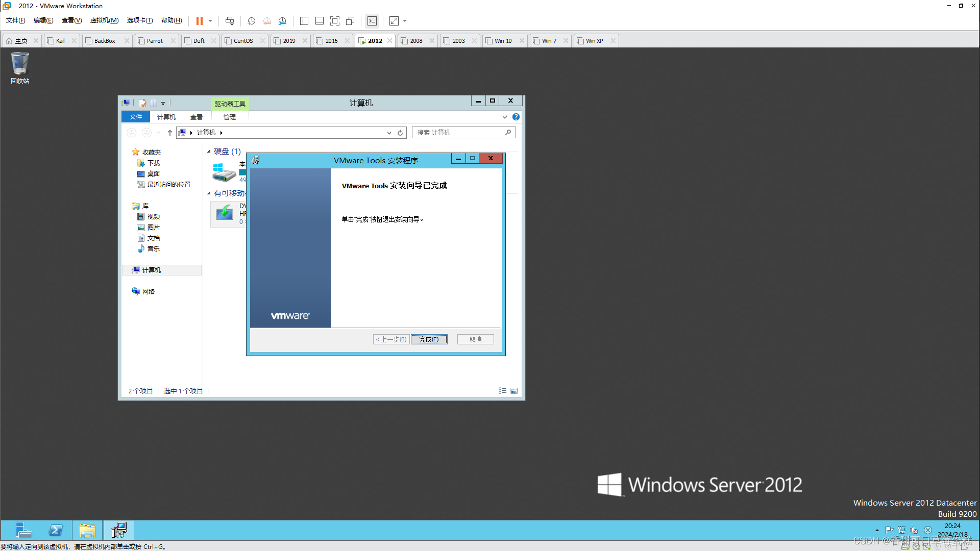
Task: Select 图片 library in navigation pane
Action: pyautogui.click(x=149, y=228)
